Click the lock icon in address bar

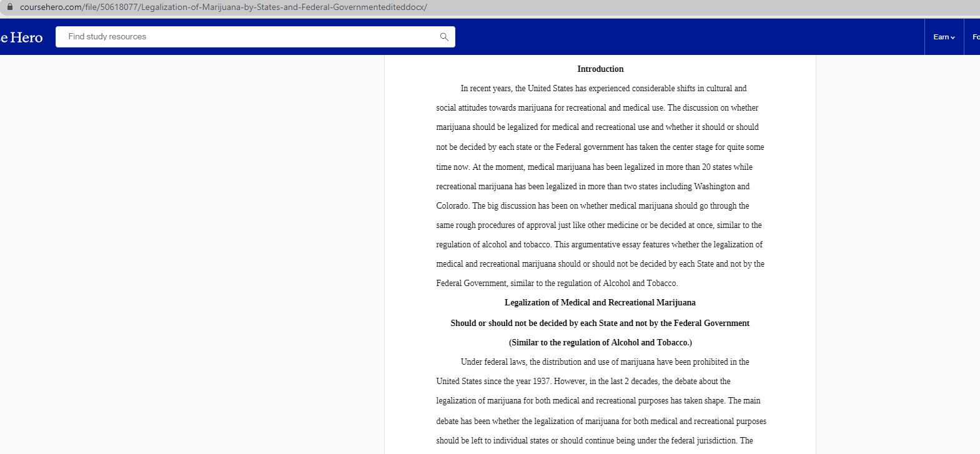(x=9, y=7)
